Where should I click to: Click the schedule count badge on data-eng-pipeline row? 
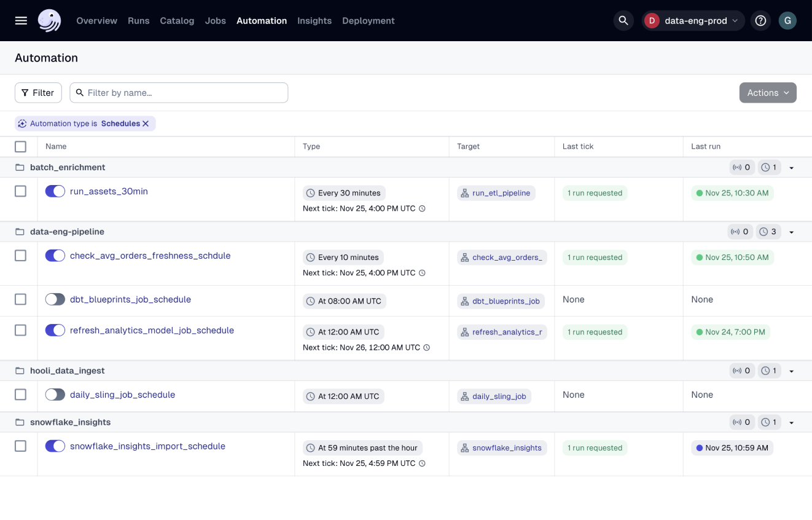click(768, 231)
